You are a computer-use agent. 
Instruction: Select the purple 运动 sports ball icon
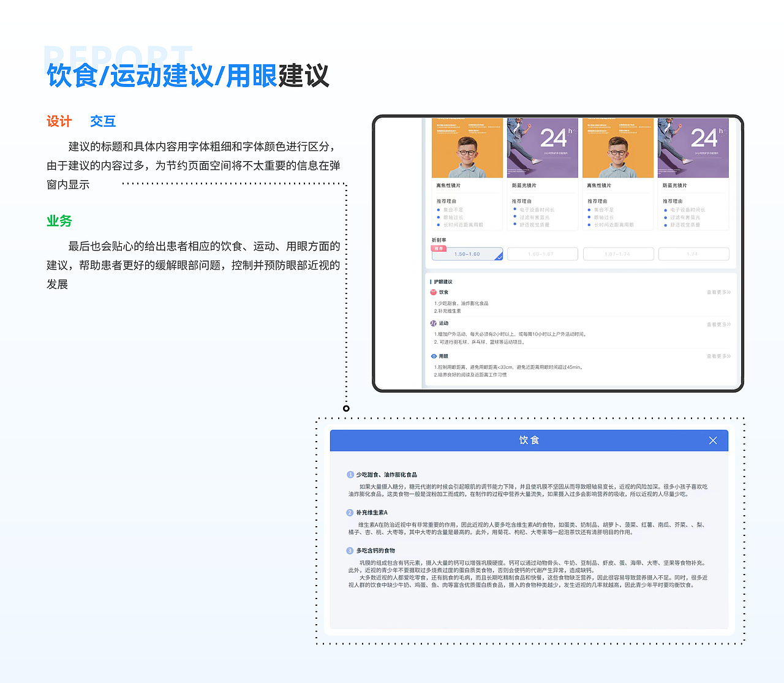click(433, 324)
